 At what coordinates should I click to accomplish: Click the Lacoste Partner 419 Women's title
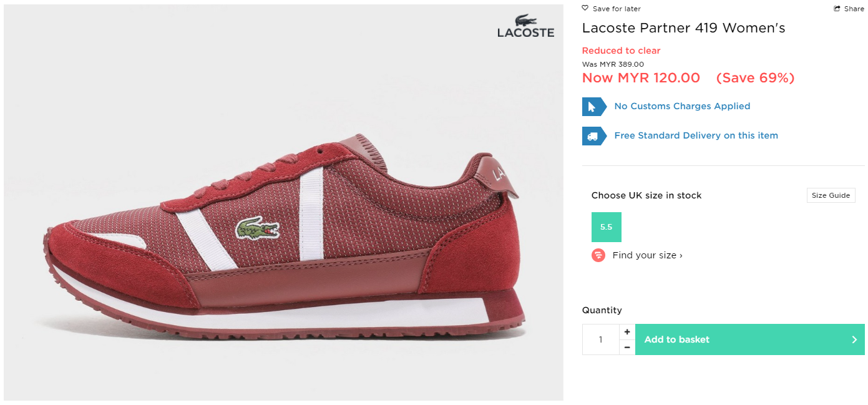(683, 28)
